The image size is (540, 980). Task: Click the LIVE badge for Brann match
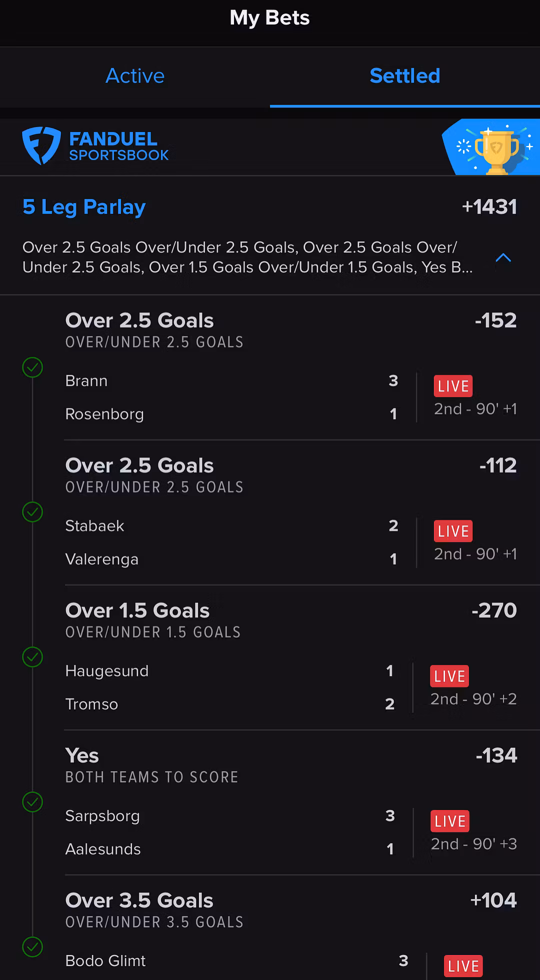[453, 386]
